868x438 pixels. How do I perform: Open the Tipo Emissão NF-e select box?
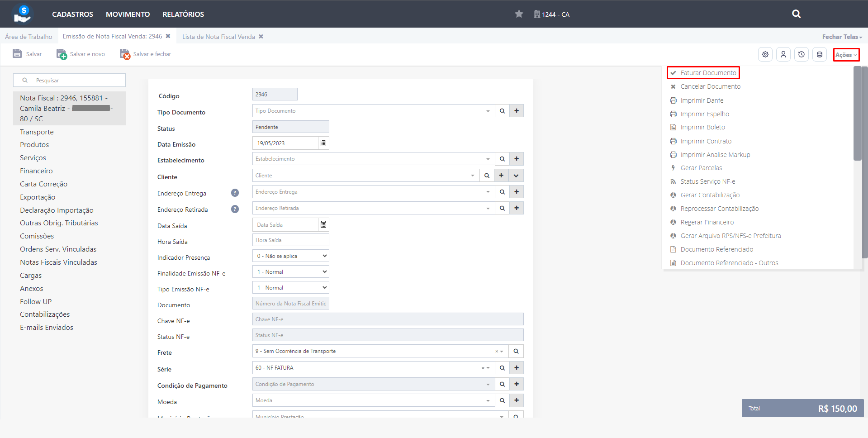[291, 288]
